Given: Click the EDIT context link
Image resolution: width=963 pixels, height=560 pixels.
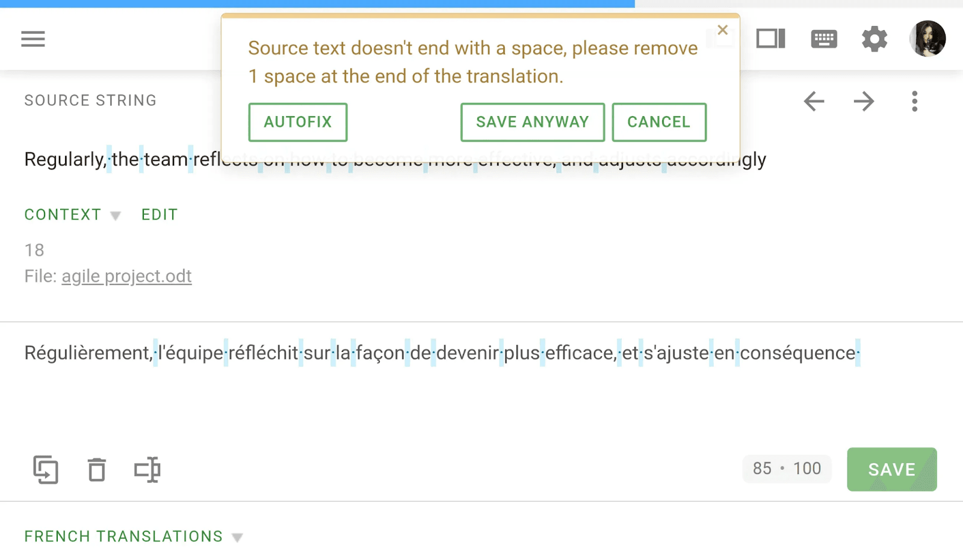Looking at the screenshot, I should pyautogui.click(x=159, y=215).
